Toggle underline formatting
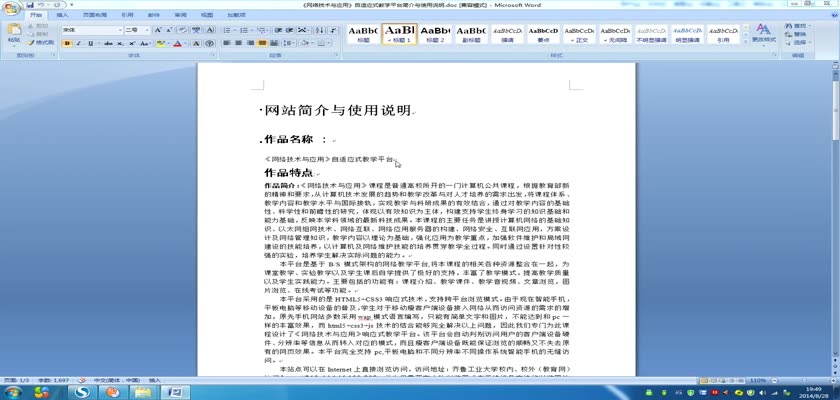This screenshot has width=840, height=400. pos(91,44)
